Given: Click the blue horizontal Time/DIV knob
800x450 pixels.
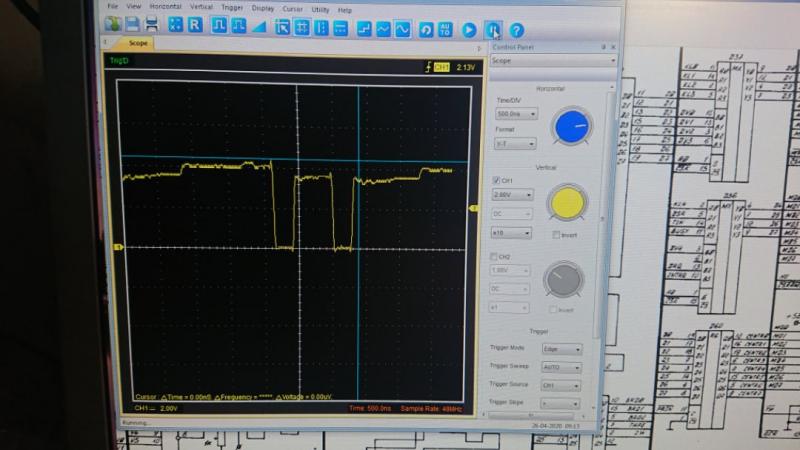Looking at the screenshot, I should (x=572, y=124).
